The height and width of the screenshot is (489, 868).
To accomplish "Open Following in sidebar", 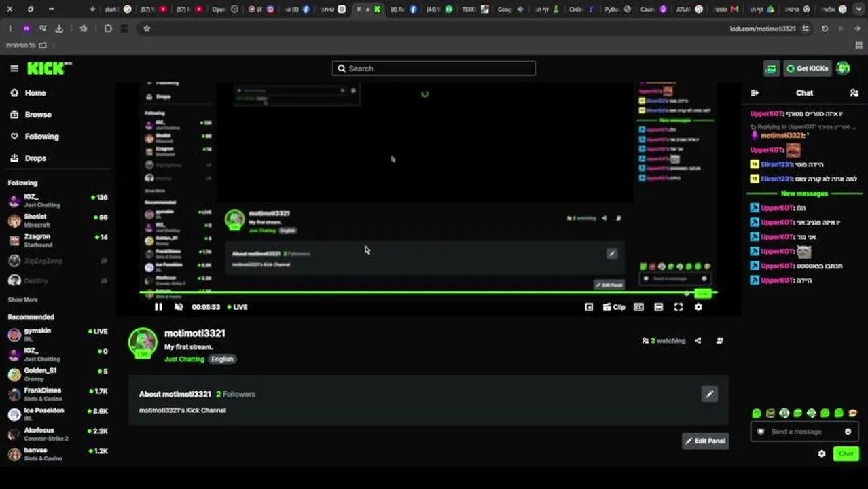I will tap(35, 137).
